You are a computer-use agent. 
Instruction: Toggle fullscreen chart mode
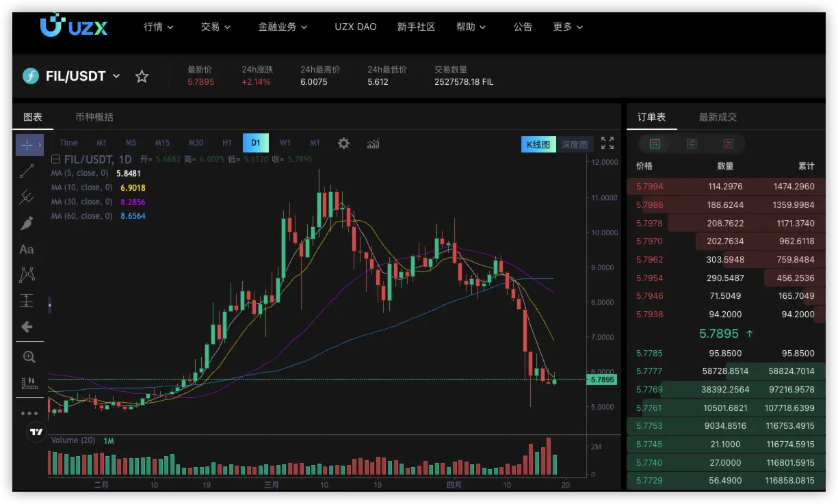tap(607, 143)
